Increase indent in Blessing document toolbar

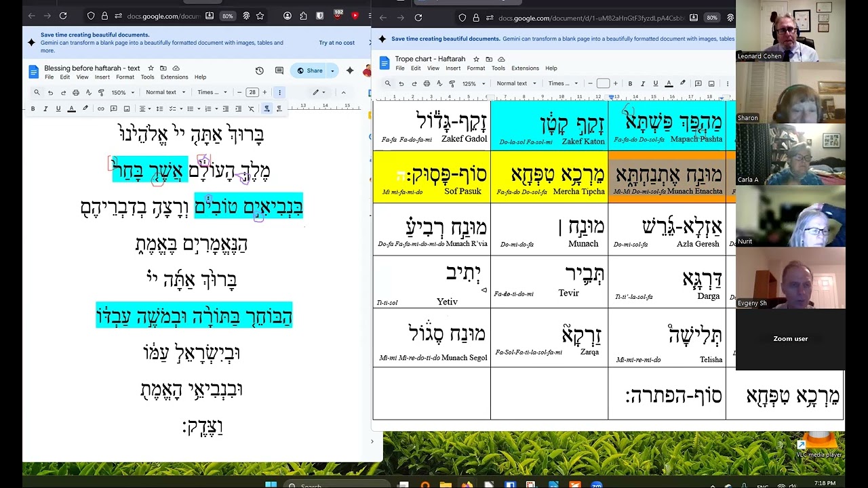[x=239, y=108]
